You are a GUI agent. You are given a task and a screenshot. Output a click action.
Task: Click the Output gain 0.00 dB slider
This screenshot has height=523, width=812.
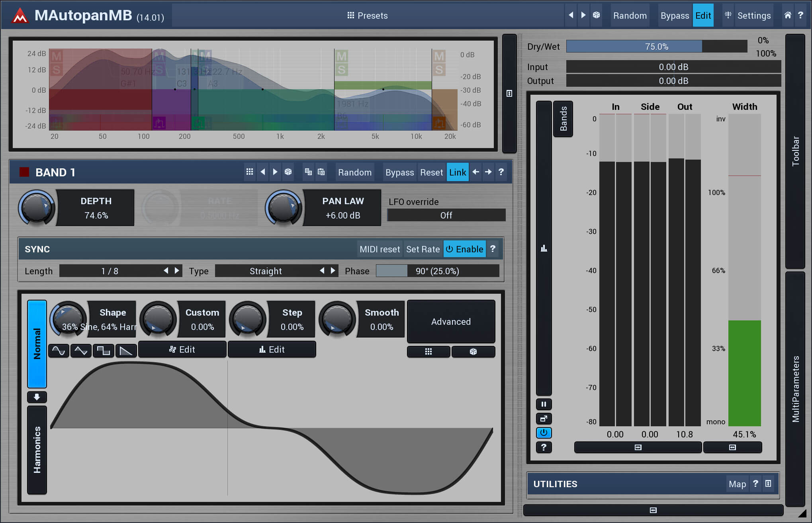pyautogui.click(x=673, y=81)
